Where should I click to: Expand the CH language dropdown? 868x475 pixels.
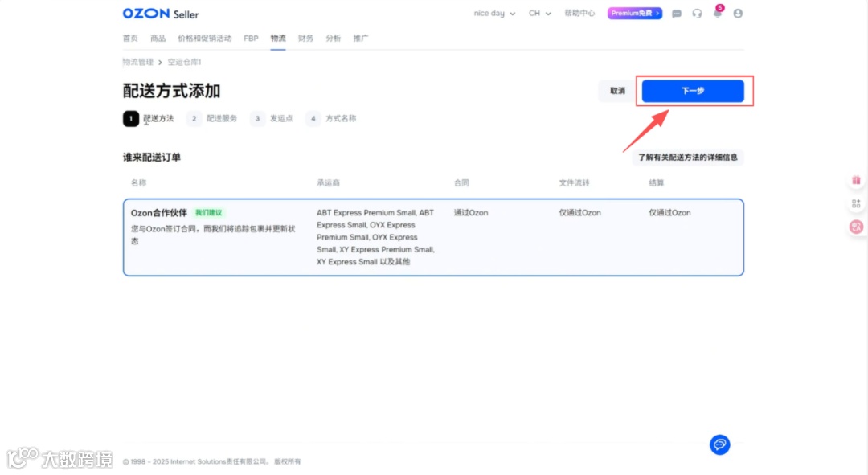539,14
